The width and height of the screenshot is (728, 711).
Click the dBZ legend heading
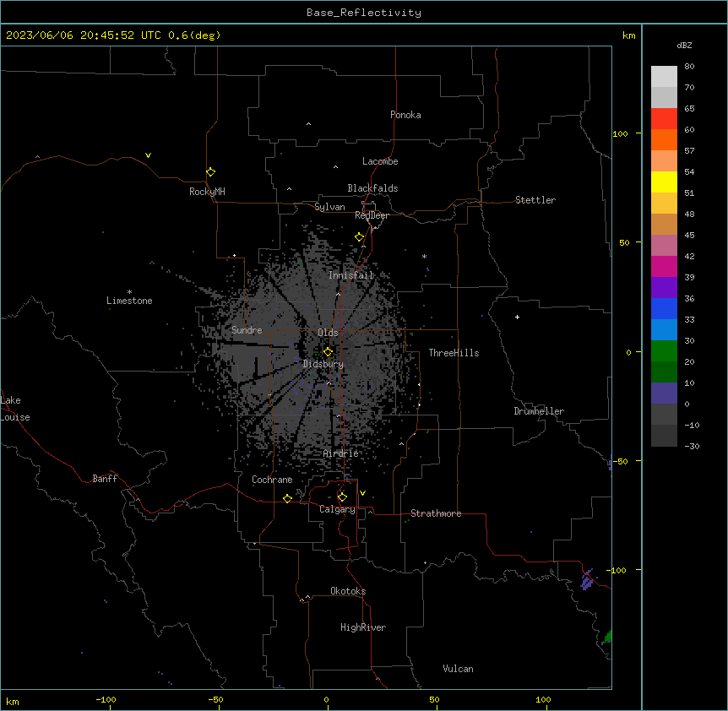[684, 46]
